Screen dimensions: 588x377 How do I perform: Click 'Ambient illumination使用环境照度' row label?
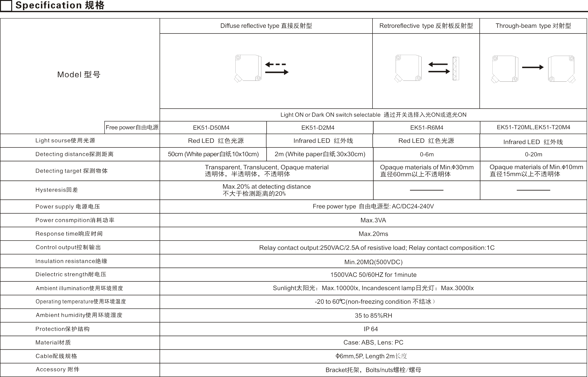79,288
